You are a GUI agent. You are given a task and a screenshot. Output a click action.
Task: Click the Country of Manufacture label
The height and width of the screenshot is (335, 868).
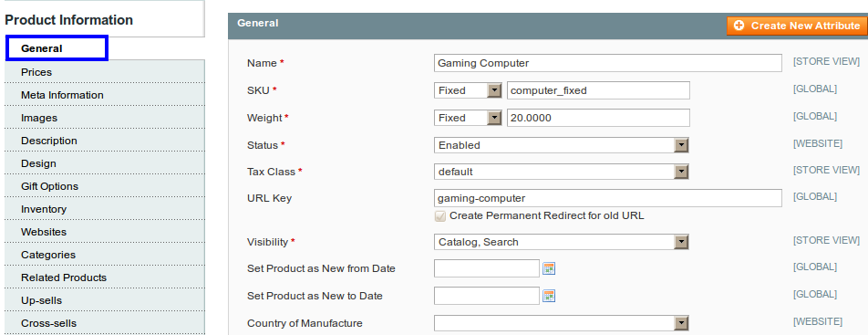point(305,323)
